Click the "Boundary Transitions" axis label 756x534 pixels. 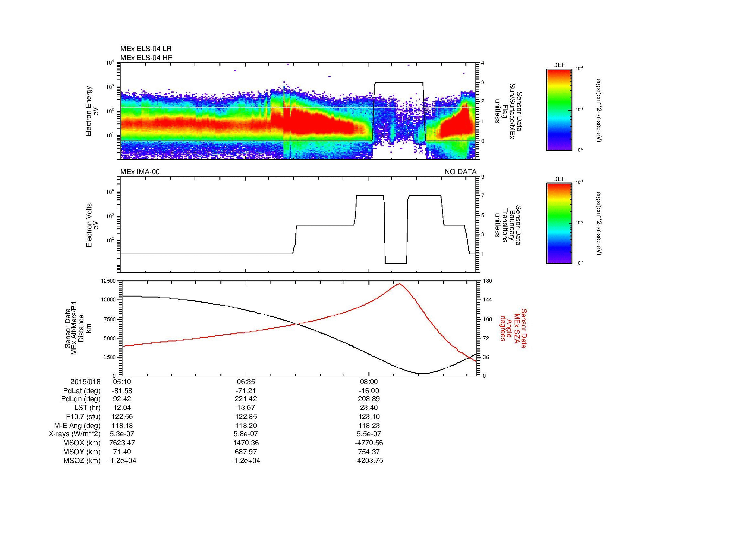click(x=508, y=225)
